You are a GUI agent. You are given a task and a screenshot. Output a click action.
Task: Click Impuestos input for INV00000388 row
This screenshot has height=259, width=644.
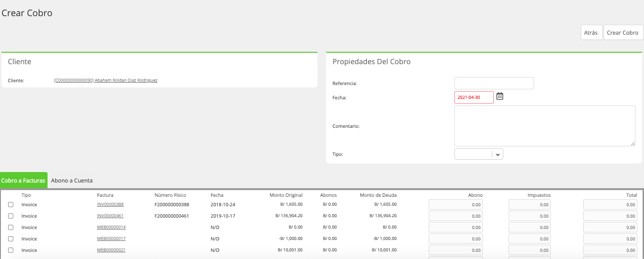pos(529,205)
